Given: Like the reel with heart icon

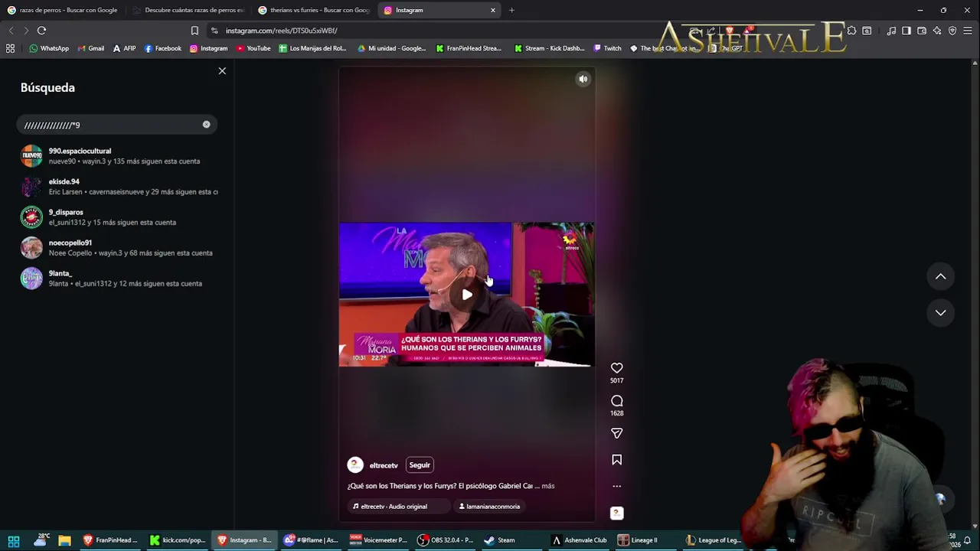Looking at the screenshot, I should point(617,368).
